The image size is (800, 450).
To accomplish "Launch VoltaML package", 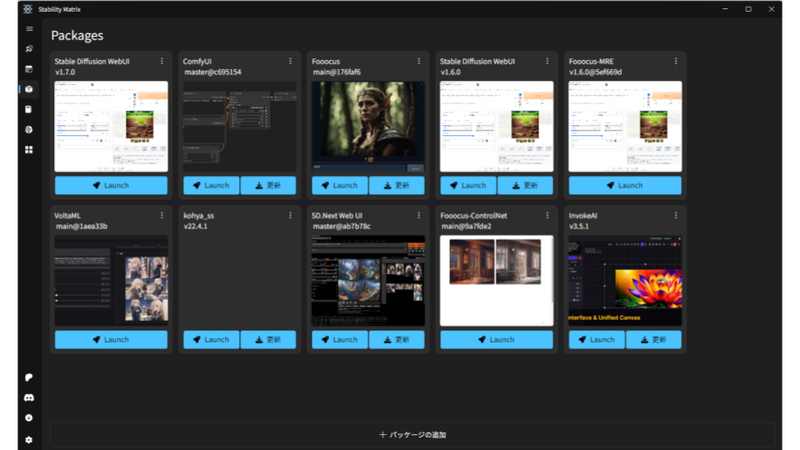I will pyautogui.click(x=111, y=339).
